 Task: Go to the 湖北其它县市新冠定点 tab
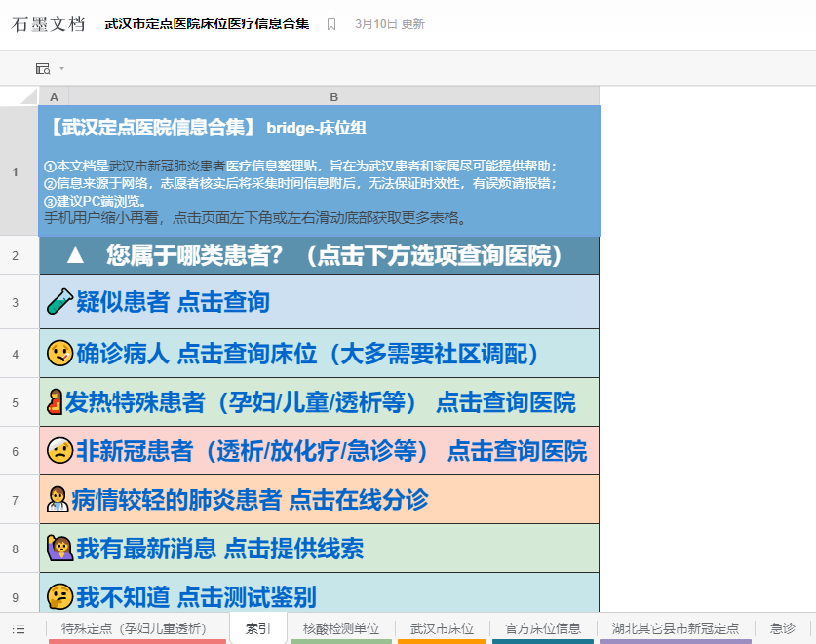click(676, 628)
